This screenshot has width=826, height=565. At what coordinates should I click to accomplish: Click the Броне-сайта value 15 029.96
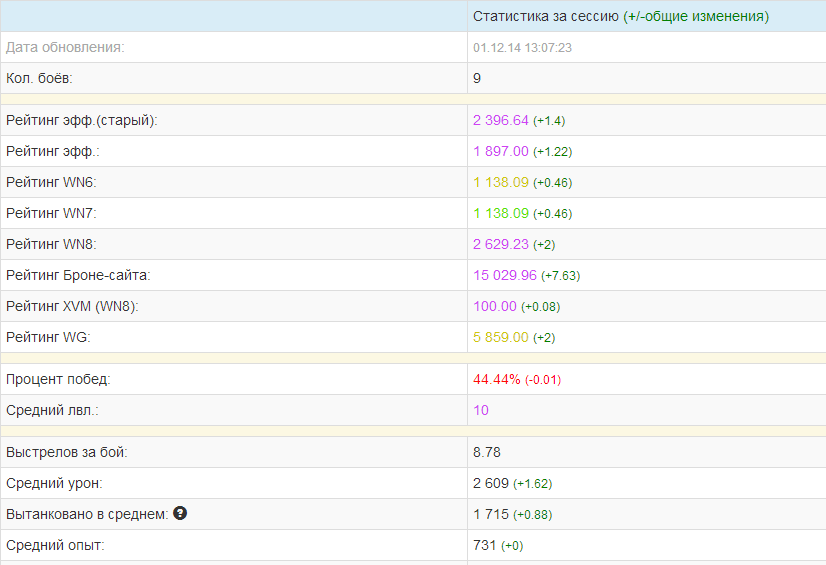[x=504, y=275]
